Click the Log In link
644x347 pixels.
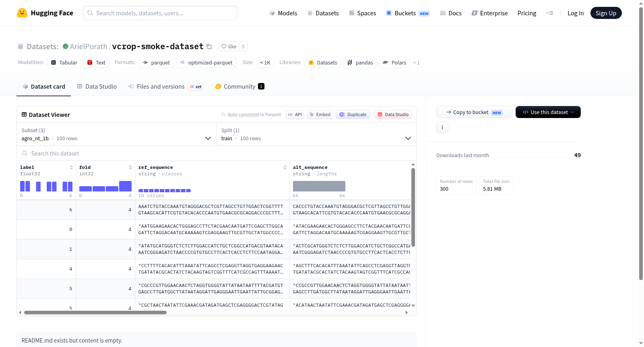[576, 13]
